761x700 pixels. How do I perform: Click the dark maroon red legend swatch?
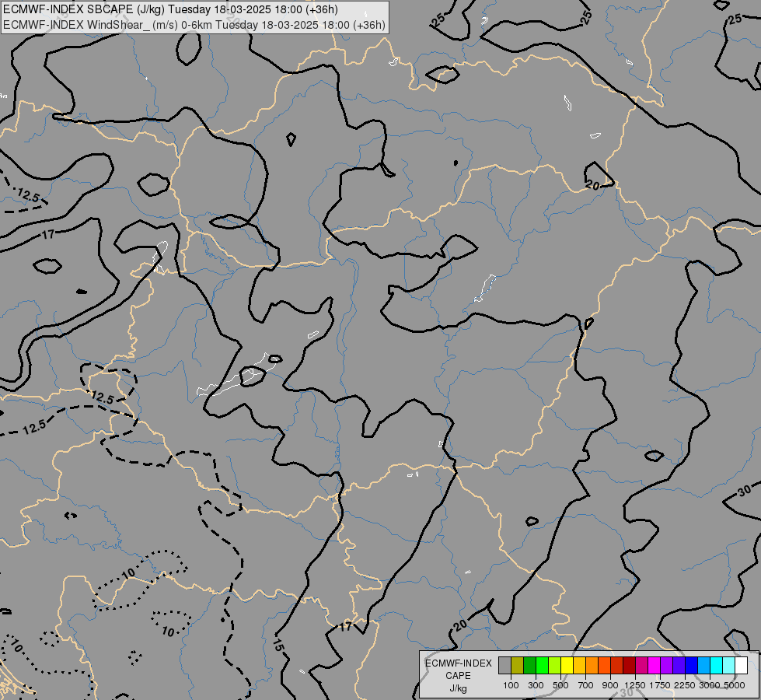click(630, 666)
